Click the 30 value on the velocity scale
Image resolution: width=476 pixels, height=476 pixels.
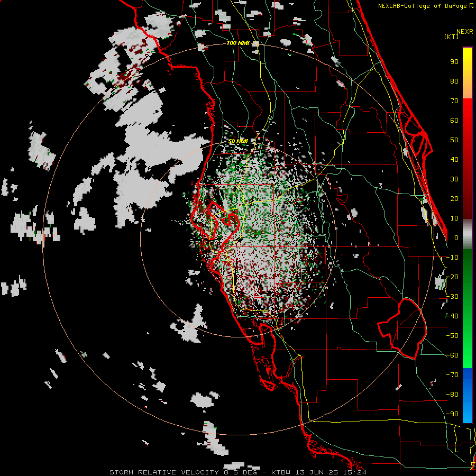pos(454,179)
